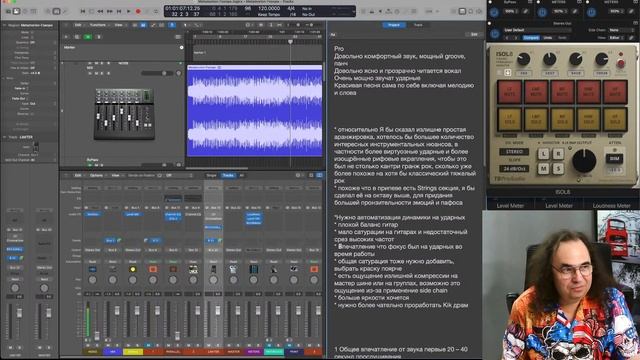Select the All mixer view tab
This screenshot has height=360, width=640.
(x=242, y=175)
